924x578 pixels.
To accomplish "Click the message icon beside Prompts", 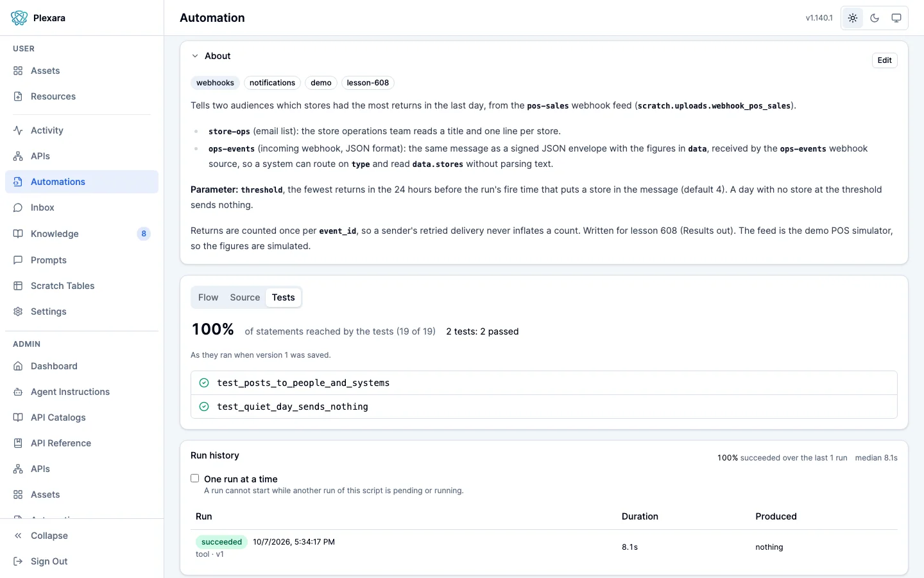I will pyautogui.click(x=18, y=260).
